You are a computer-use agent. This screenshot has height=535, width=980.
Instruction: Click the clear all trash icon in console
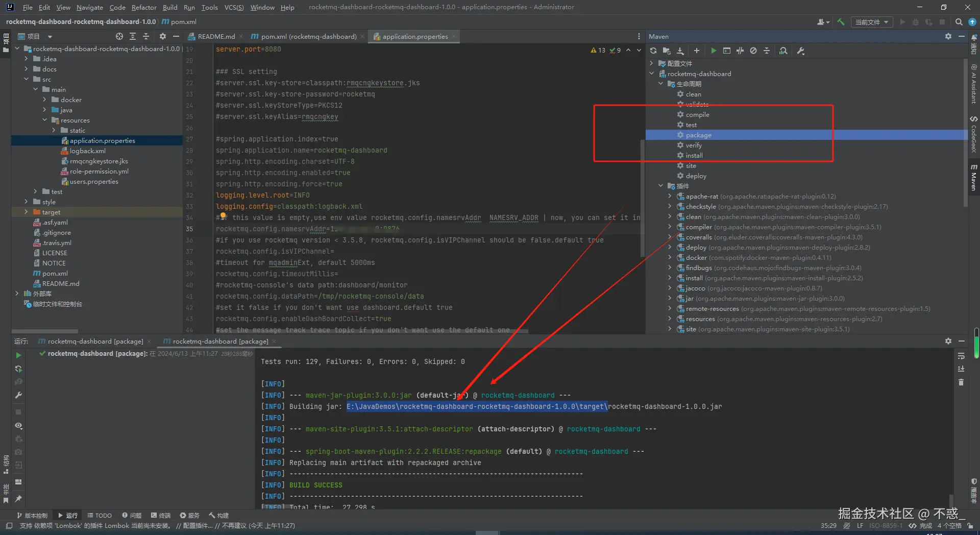[961, 382]
